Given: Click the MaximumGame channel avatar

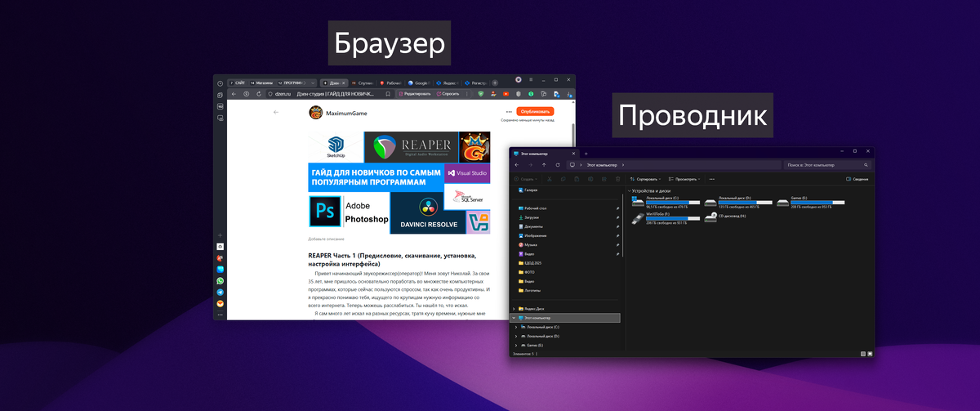Looking at the screenshot, I should [315, 113].
